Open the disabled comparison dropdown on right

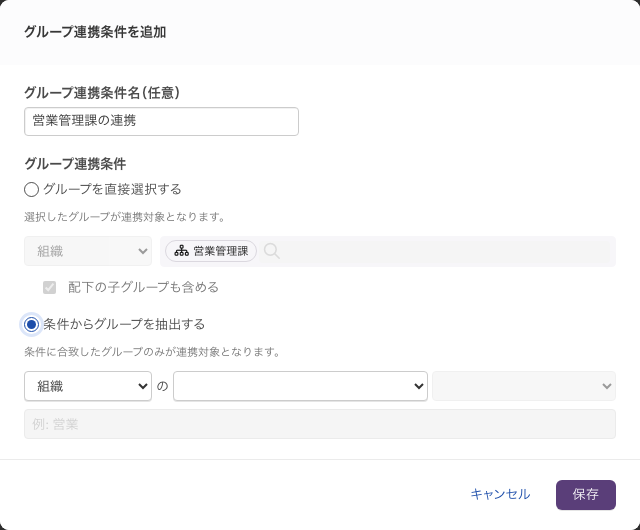(x=524, y=386)
